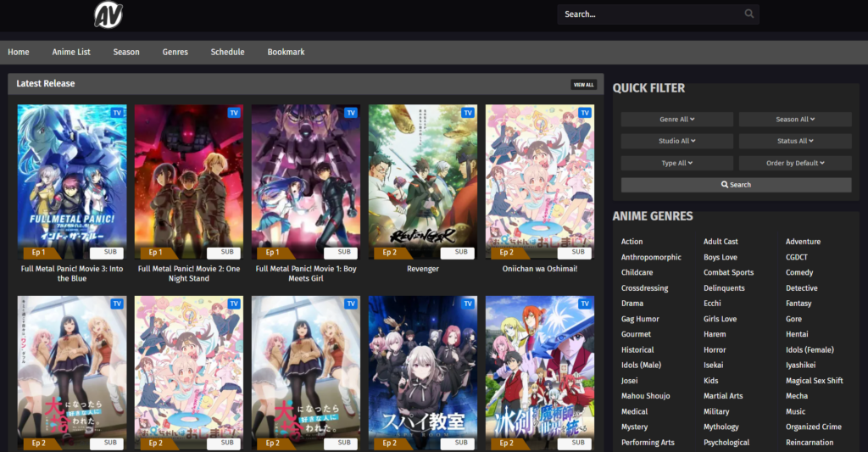Image resolution: width=868 pixels, height=452 pixels.
Task: Open Anime List menu item
Action: coord(71,52)
